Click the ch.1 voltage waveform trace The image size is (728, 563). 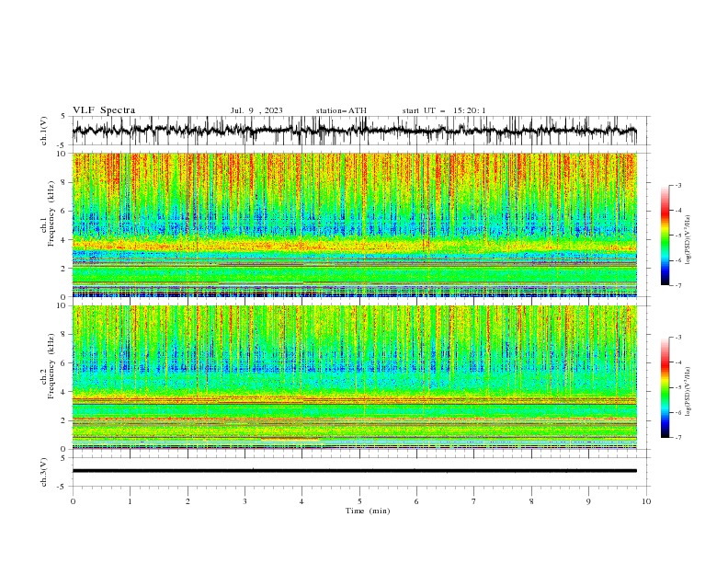(x=354, y=131)
